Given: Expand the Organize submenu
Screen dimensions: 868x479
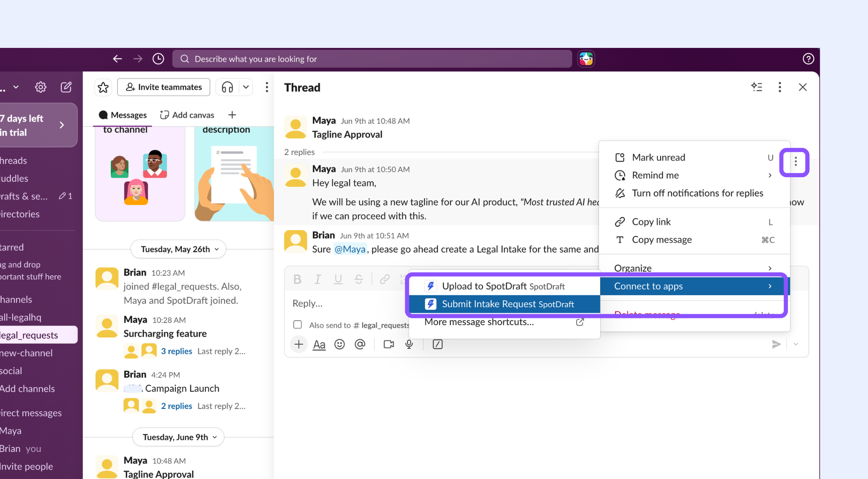Looking at the screenshot, I should [694, 268].
